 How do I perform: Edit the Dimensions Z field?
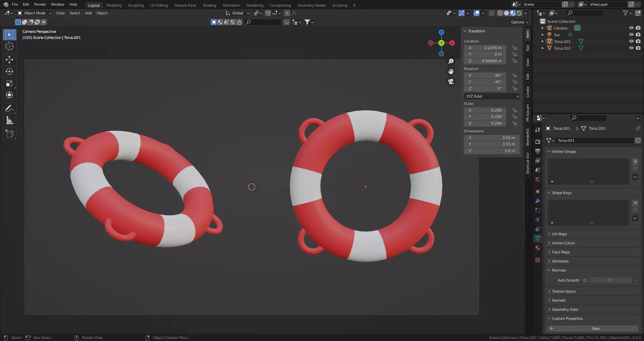click(492, 151)
